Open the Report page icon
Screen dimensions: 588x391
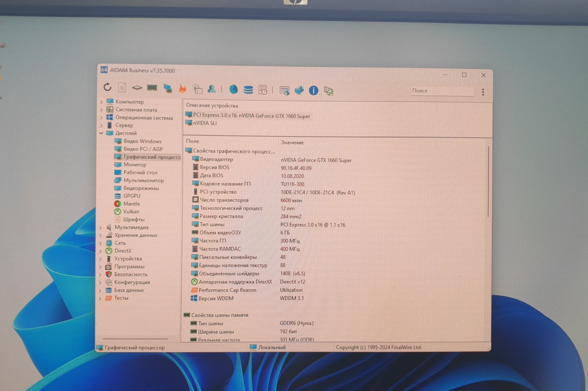[x=122, y=88]
